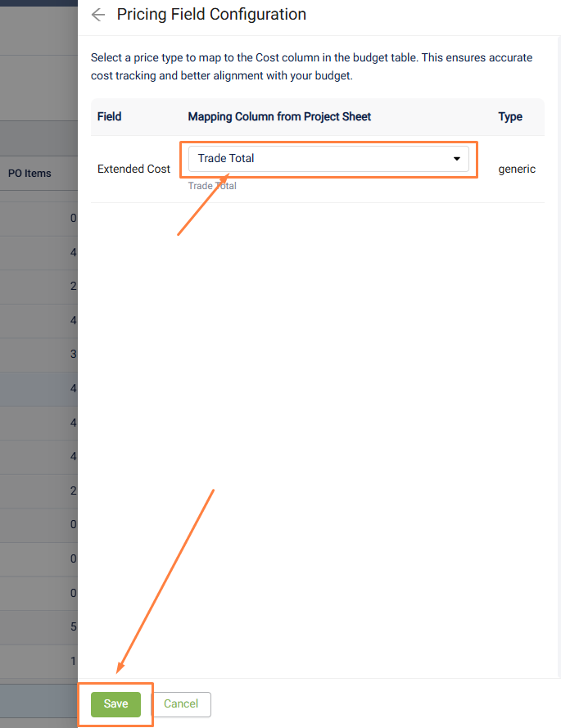This screenshot has height=728, width=561.
Task: Click the Field column header
Action: click(x=109, y=116)
